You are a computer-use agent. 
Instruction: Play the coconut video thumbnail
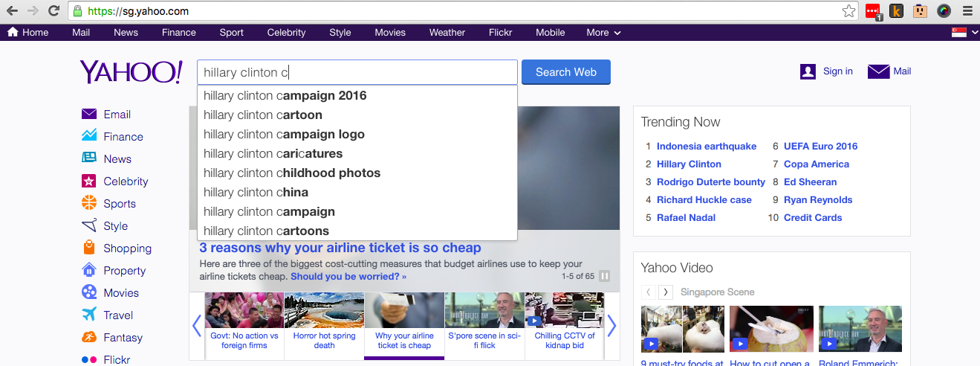771,328
